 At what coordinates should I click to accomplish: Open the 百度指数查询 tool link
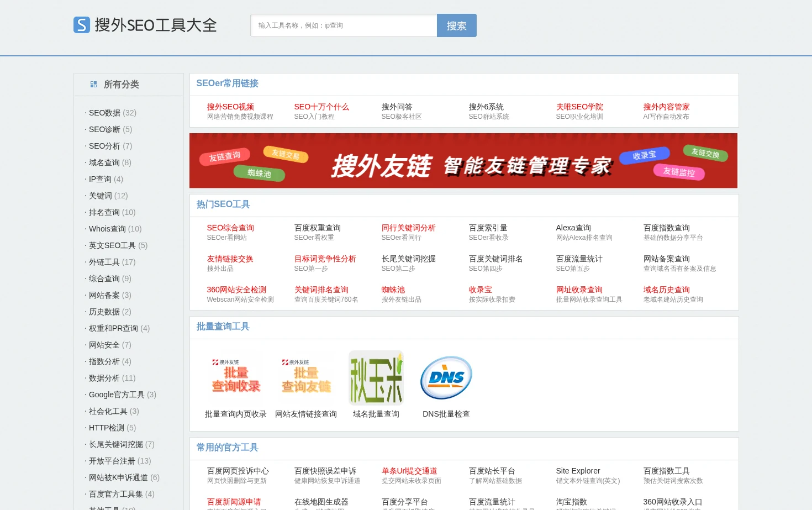tap(667, 228)
